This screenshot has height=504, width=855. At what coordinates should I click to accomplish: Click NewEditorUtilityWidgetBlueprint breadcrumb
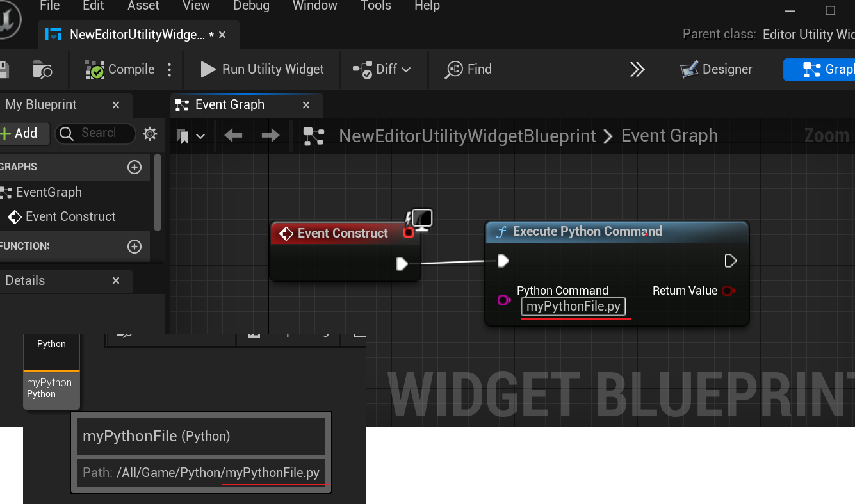pos(468,136)
